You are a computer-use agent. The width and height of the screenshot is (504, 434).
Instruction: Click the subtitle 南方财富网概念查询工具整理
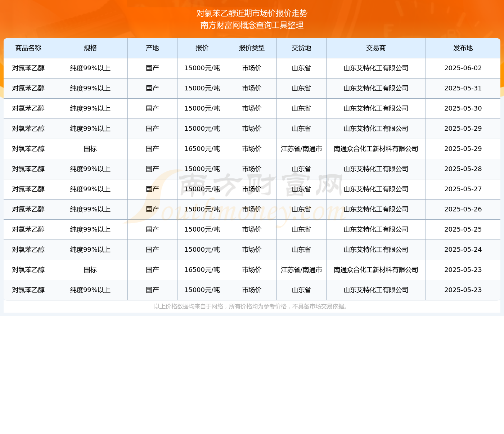252,25
